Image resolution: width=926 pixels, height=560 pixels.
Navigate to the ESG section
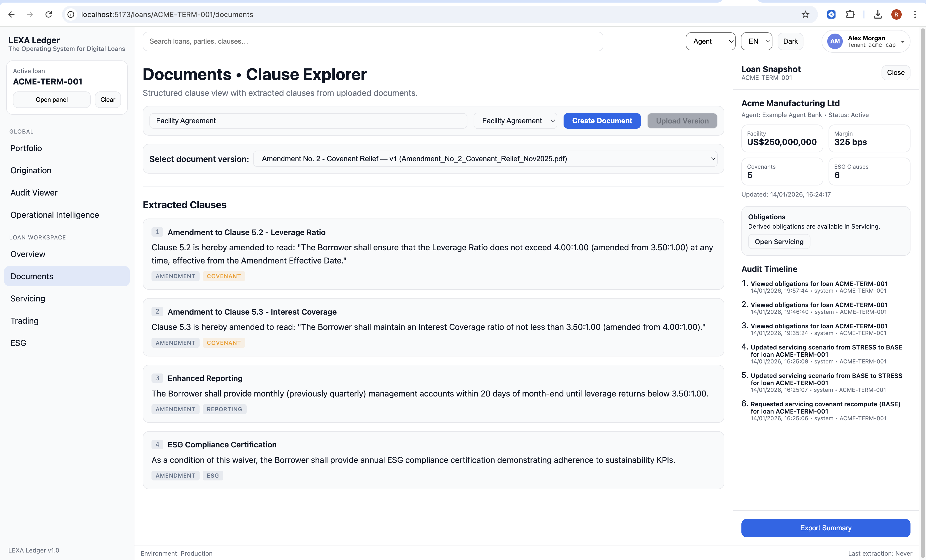click(18, 343)
